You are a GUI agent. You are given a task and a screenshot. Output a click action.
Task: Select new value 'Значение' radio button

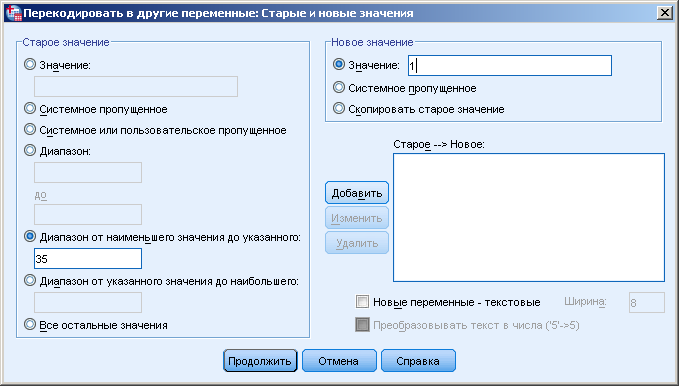(339, 65)
